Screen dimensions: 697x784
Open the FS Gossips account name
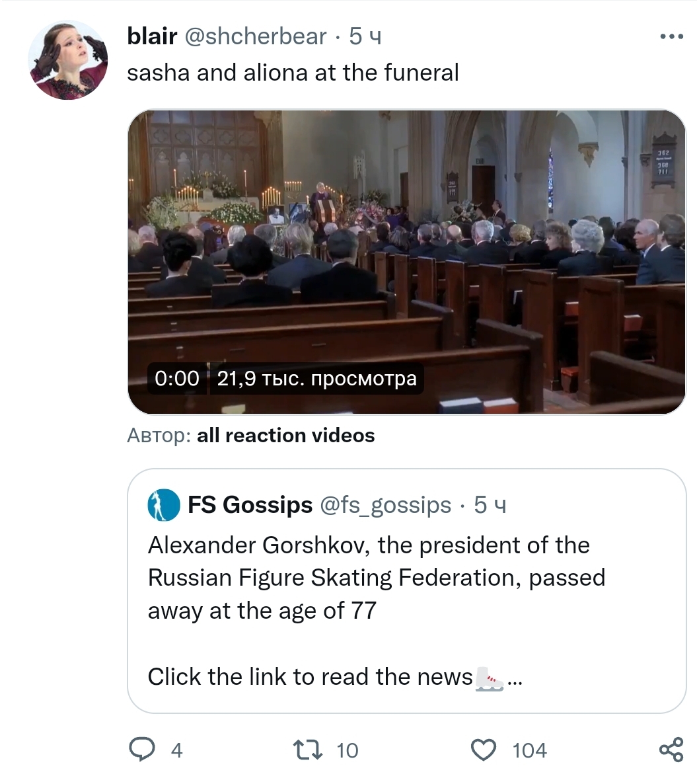point(250,506)
